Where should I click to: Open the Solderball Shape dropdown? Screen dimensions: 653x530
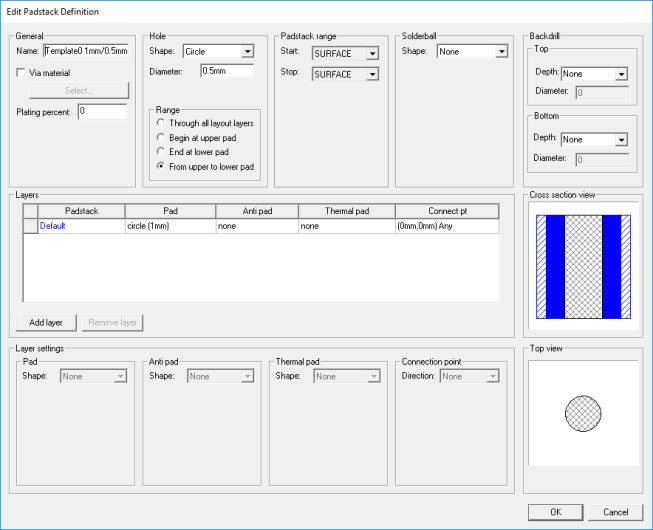pos(501,52)
